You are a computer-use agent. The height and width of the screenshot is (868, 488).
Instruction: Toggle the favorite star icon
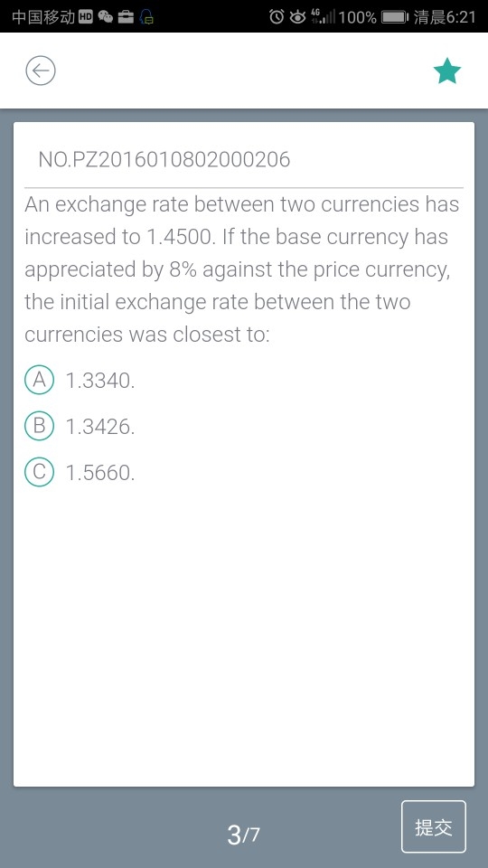[x=447, y=71]
